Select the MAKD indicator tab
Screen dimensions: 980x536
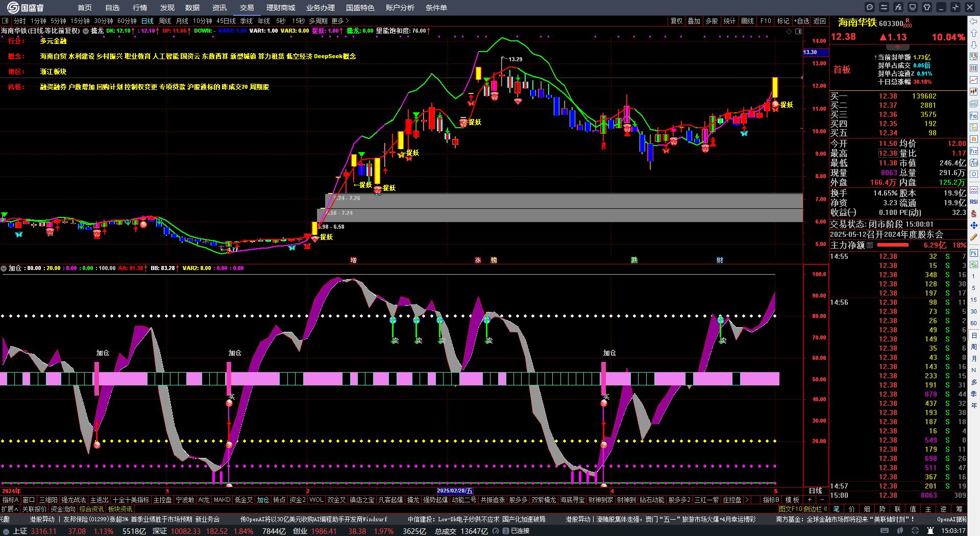pos(222,500)
